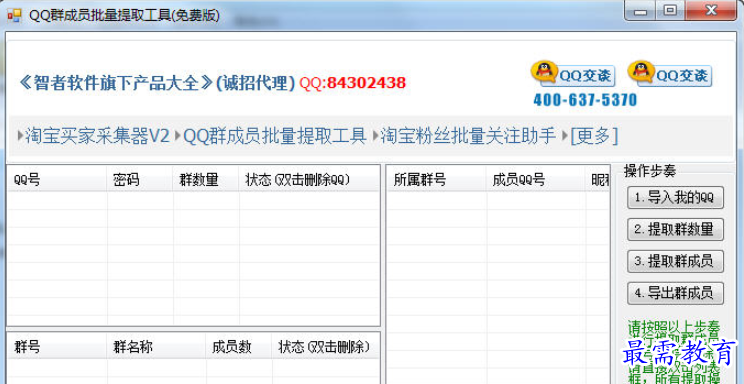Close the QQ群成员批量提取工具 window
The width and height of the screenshot is (744, 384).
point(710,10)
